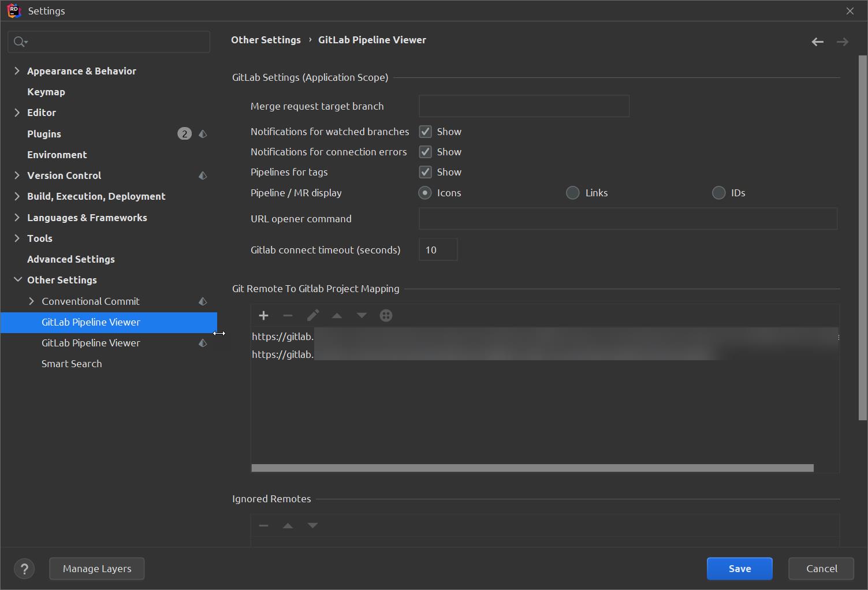This screenshot has width=868, height=590.
Task: Click the Appearance & Behavior tree label
Action: pyautogui.click(x=81, y=71)
